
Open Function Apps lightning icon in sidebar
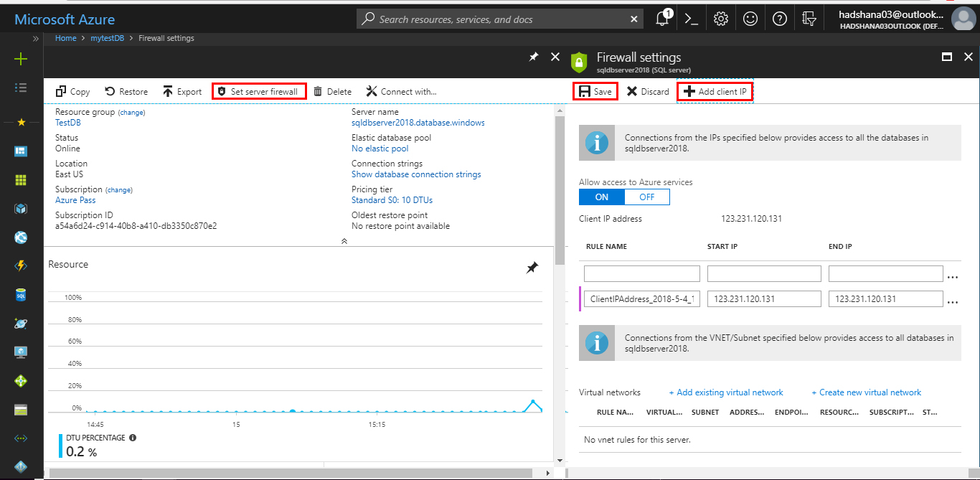click(x=21, y=265)
